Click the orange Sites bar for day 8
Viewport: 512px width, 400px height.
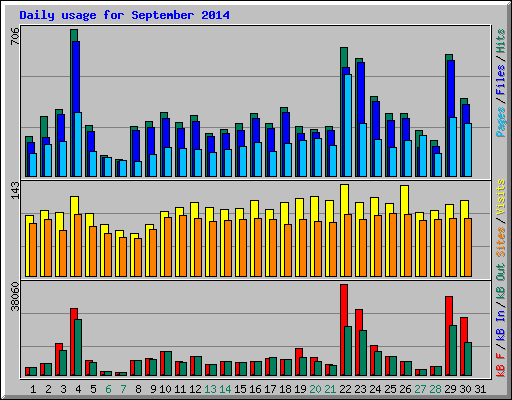pos(138,257)
